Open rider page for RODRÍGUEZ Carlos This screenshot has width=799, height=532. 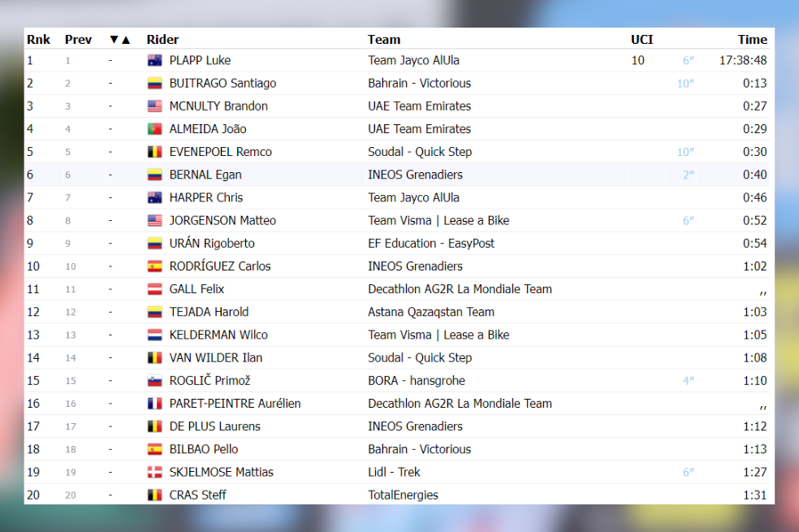click(220, 266)
